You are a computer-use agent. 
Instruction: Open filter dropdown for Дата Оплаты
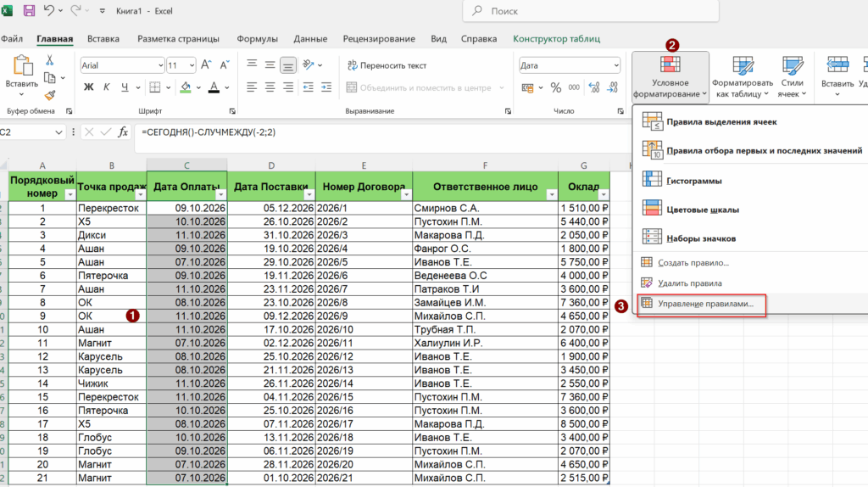tap(221, 194)
